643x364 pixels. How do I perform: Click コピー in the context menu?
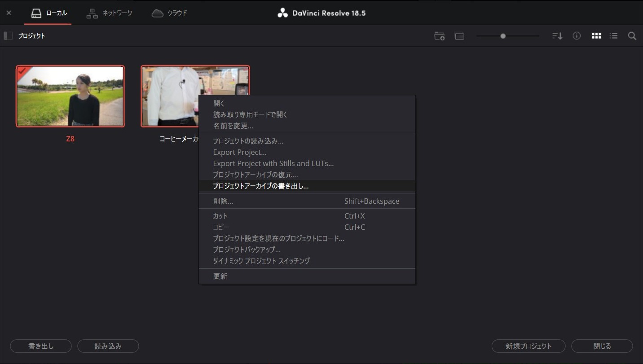coord(220,227)
